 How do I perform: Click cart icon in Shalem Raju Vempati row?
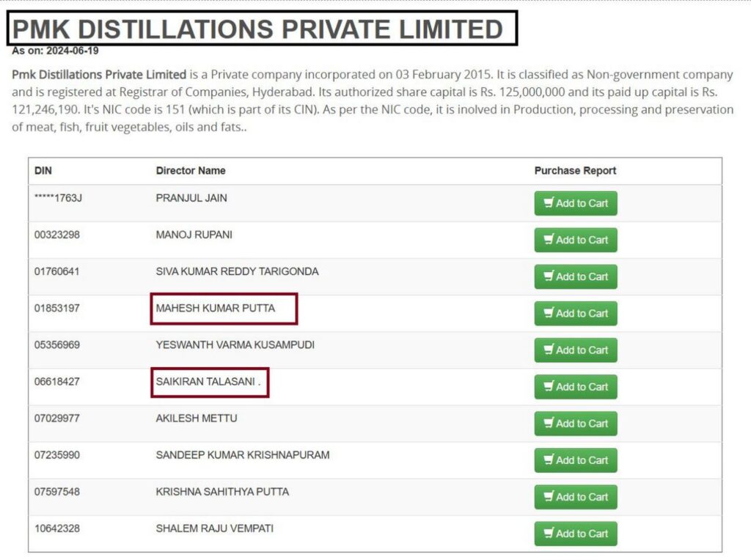click(x=549, y=533)
